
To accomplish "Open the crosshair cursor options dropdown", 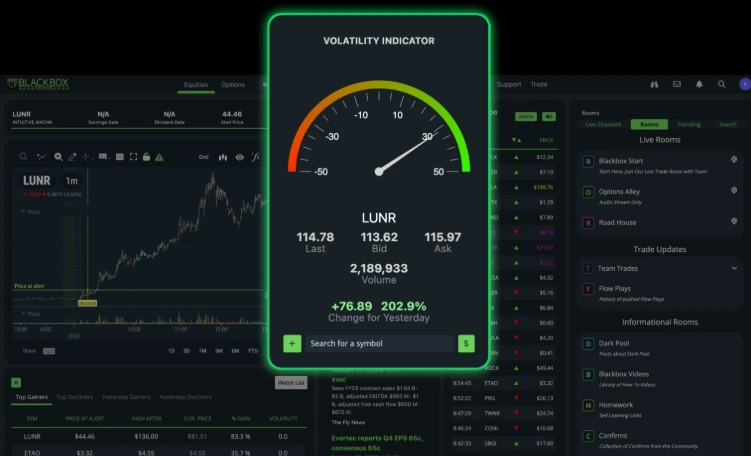I will tap(87, 157).
